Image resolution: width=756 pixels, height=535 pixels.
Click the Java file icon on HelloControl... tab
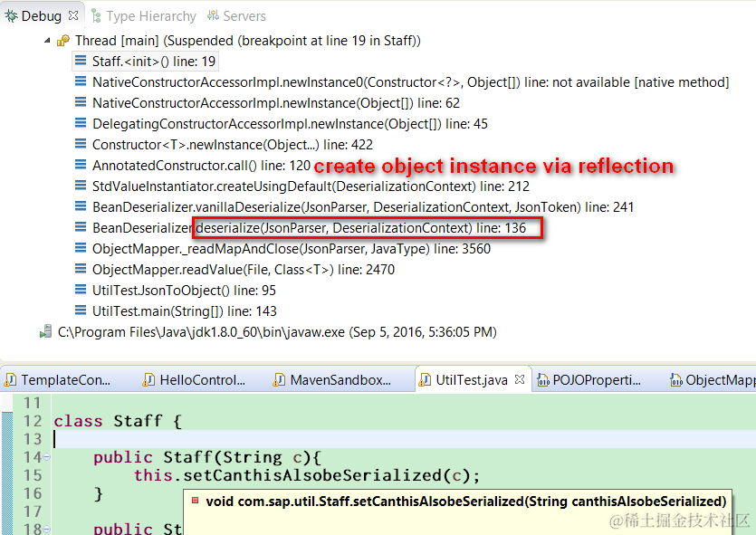(148, 380)
